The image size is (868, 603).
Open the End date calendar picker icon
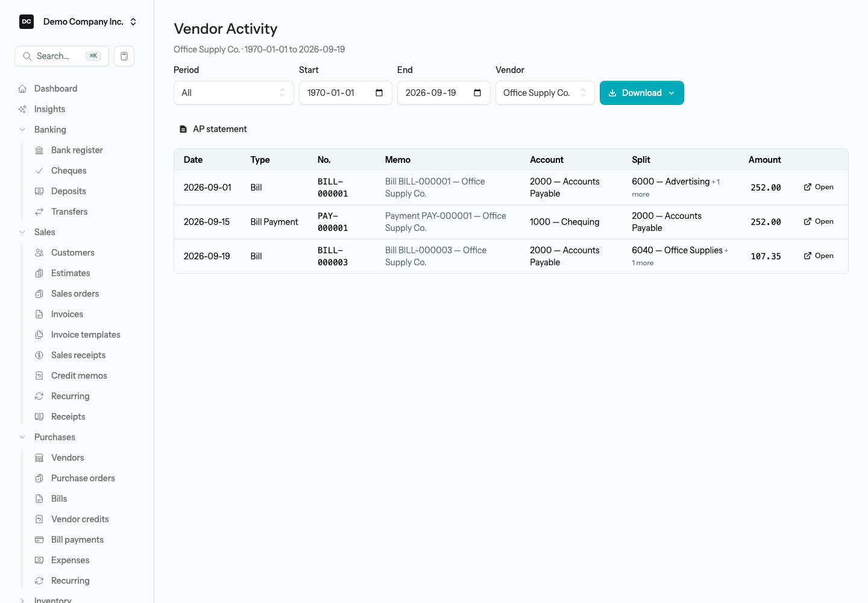pos(477,93)
